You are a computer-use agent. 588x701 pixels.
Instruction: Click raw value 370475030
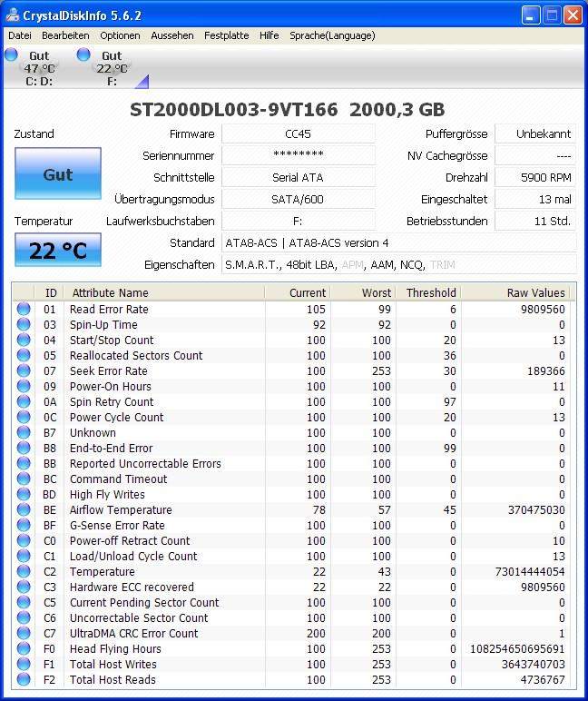pyautogui.click(x=536, y=509)
